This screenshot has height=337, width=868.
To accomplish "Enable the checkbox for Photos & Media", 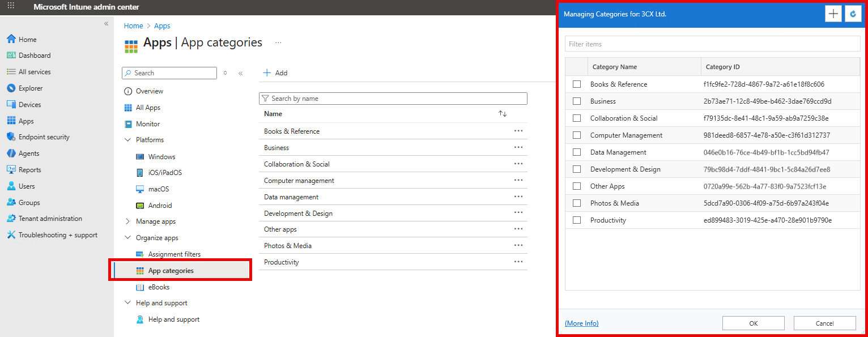I will 577,203.
